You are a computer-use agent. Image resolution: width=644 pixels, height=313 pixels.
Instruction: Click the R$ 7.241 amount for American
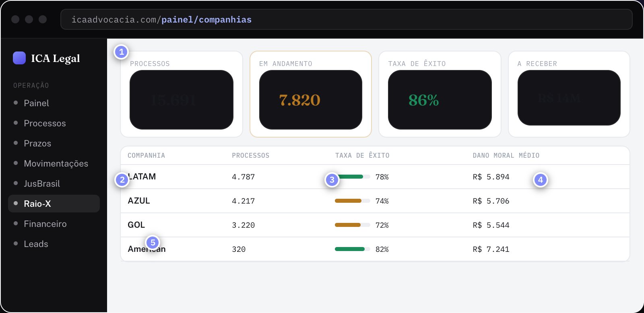point(491,249)
